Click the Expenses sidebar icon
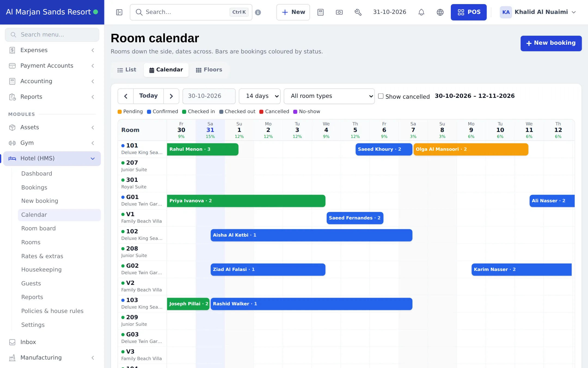The image size is (588, 368). click(12, 50)
